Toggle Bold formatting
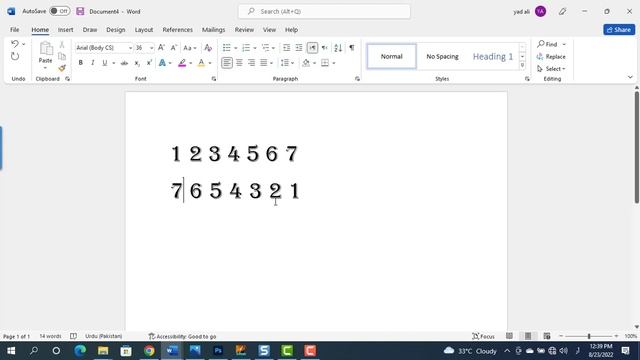The height and width of the screenshot is (360, 640). click(80, 63)
